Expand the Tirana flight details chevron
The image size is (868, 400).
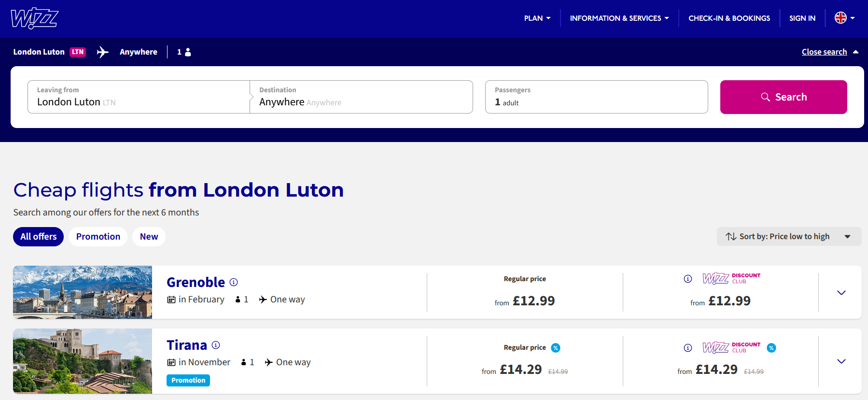point(841,361)
